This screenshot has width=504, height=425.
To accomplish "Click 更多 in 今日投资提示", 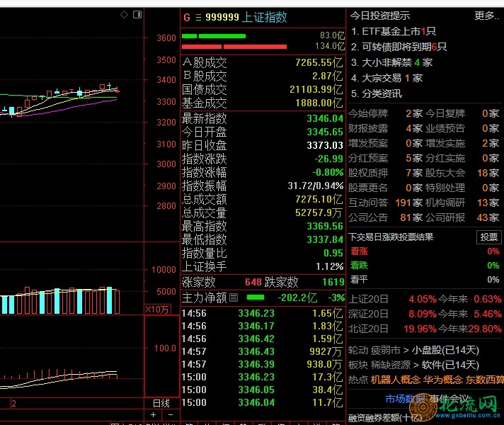I will 486,16.
